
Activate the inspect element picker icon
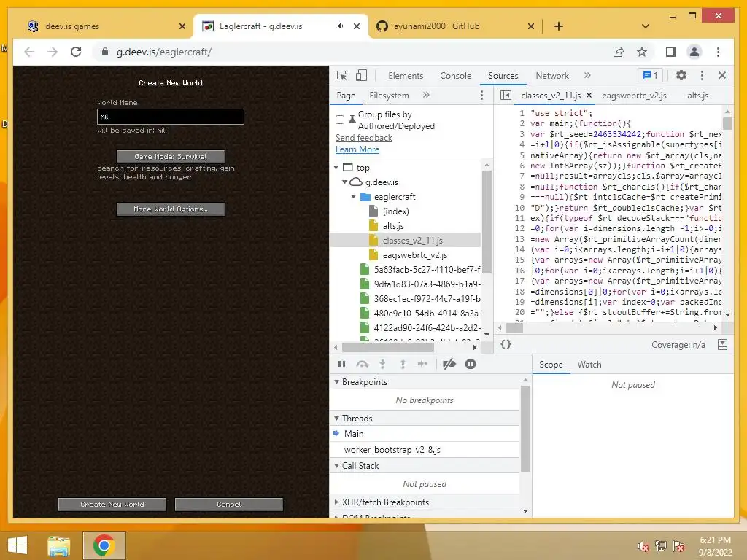click(341, 75)
